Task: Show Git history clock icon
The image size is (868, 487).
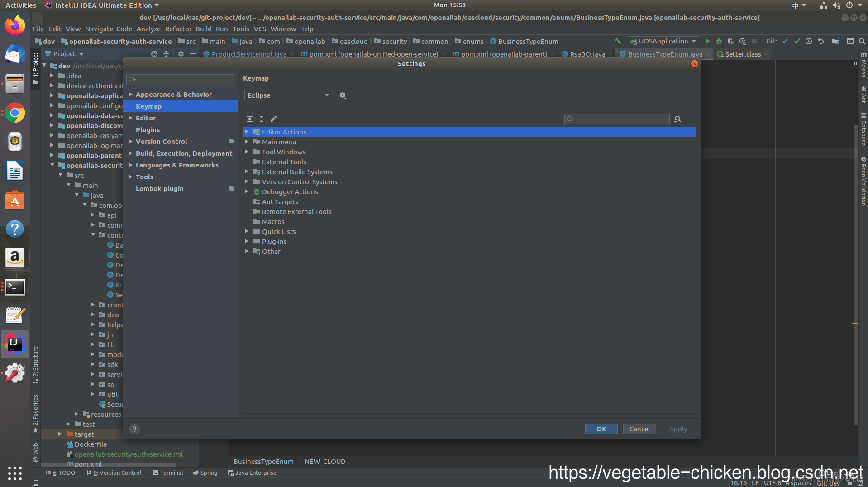Action: click(x=809, y=41)
